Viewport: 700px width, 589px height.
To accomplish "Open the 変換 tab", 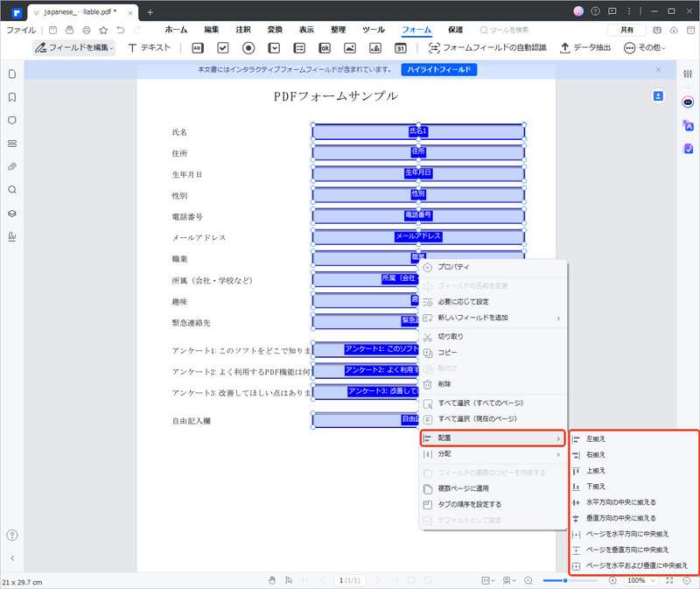I will 275,30.
